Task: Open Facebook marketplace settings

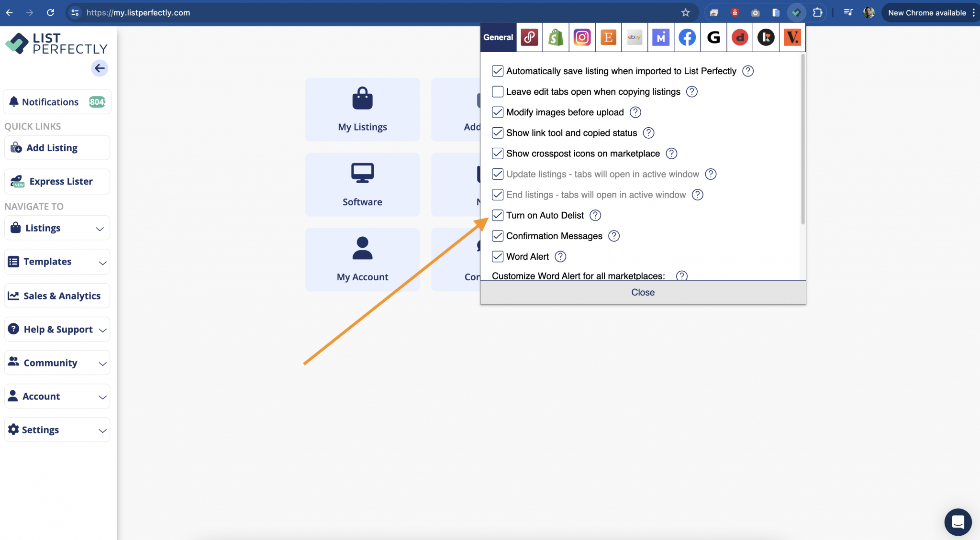Action: pos(687,37)
